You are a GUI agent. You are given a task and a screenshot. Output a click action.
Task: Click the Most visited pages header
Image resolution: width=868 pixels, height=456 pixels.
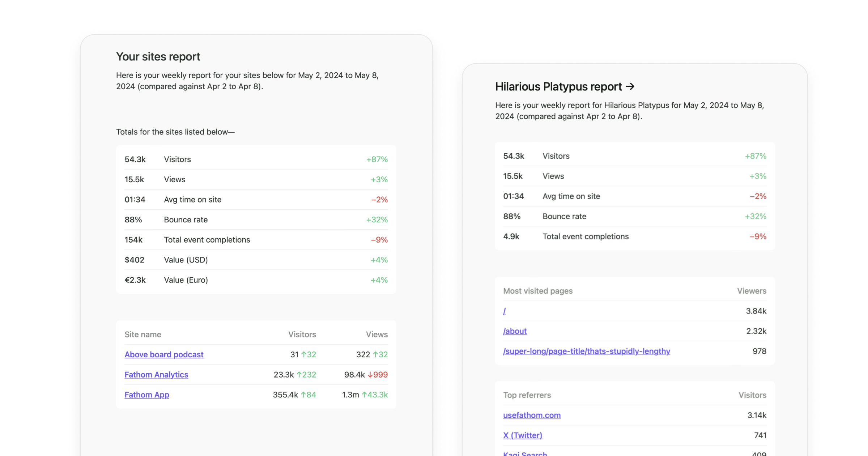[x=538, y=290]
